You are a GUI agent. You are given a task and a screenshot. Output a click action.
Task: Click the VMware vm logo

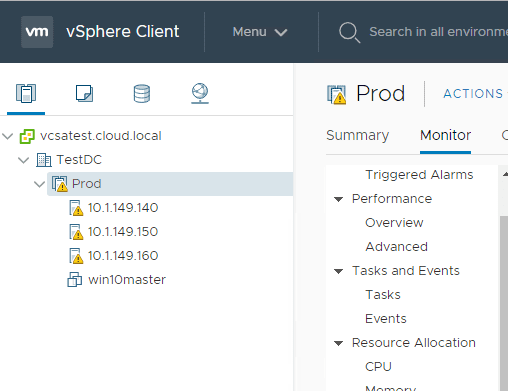click(37, 32)
